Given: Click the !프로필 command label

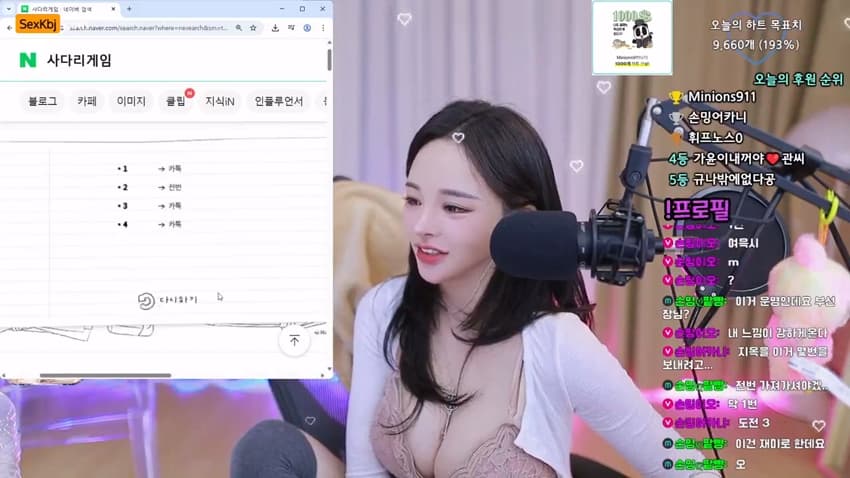Looking at the screenshot, I should 698,209.
